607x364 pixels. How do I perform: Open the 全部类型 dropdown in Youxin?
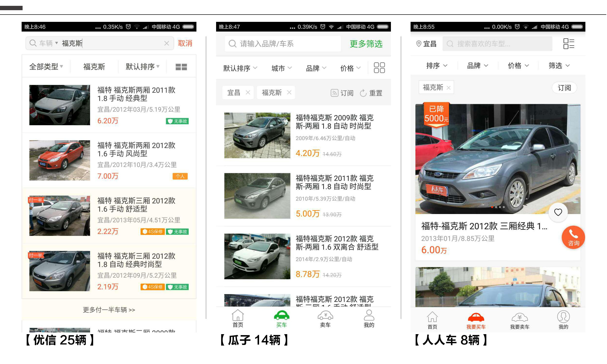(46, 66)
